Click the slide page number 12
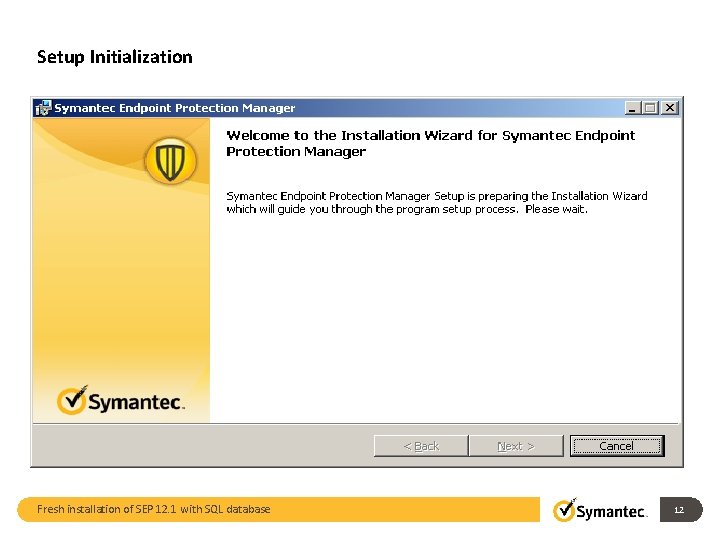The width and height of the screenshot is (720, 540). [679, 510]
